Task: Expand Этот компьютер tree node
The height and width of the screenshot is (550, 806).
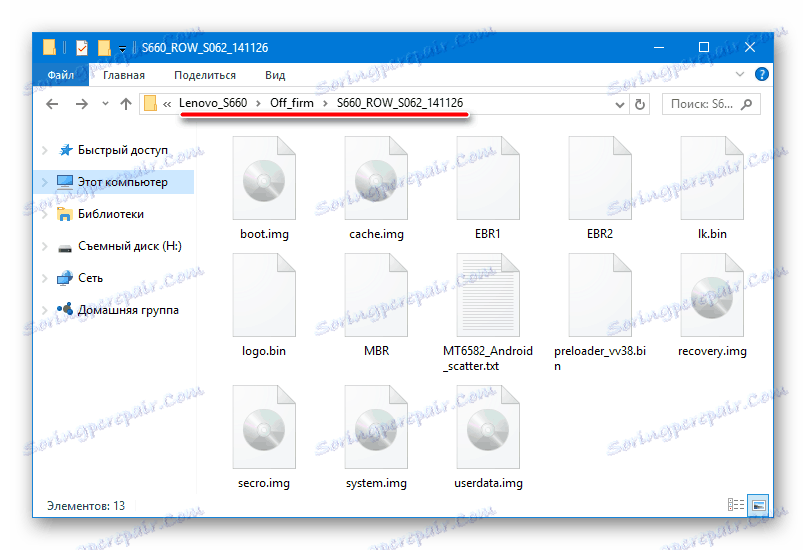Action: pos(45,182)
